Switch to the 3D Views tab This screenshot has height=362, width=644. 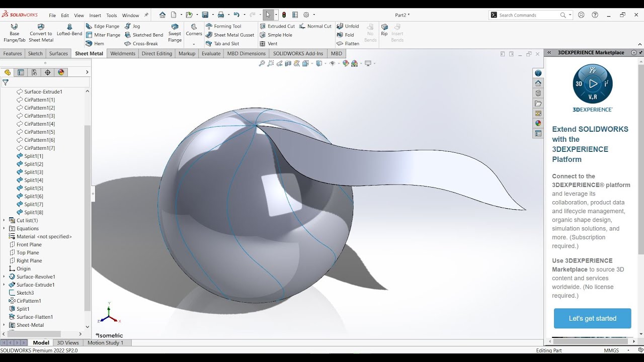[x=68, y=343]
